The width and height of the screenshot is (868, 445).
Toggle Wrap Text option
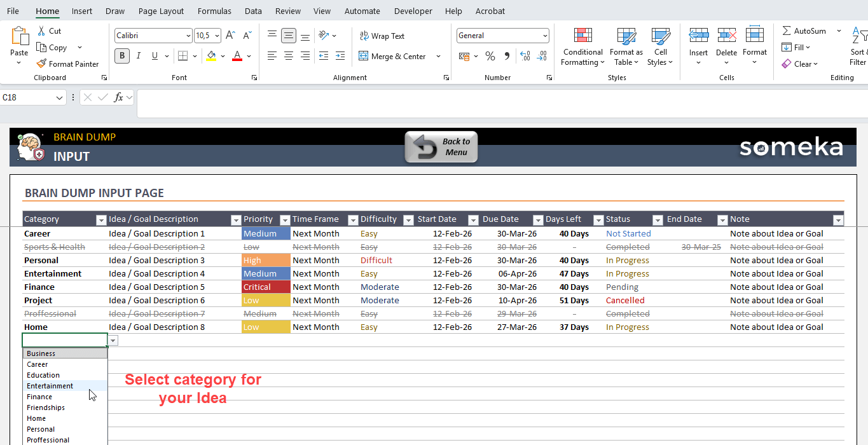[382, 36]
